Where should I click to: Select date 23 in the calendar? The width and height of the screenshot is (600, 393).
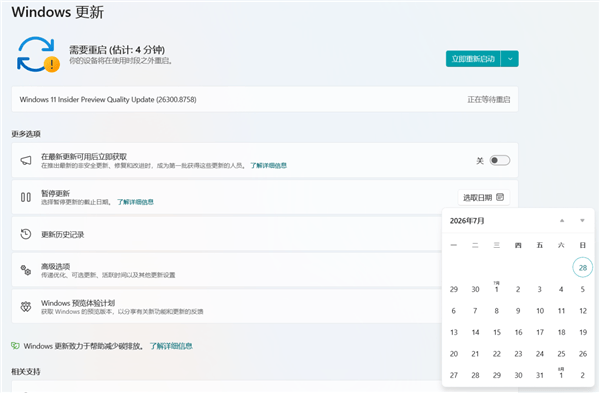(x=518, y=354)
